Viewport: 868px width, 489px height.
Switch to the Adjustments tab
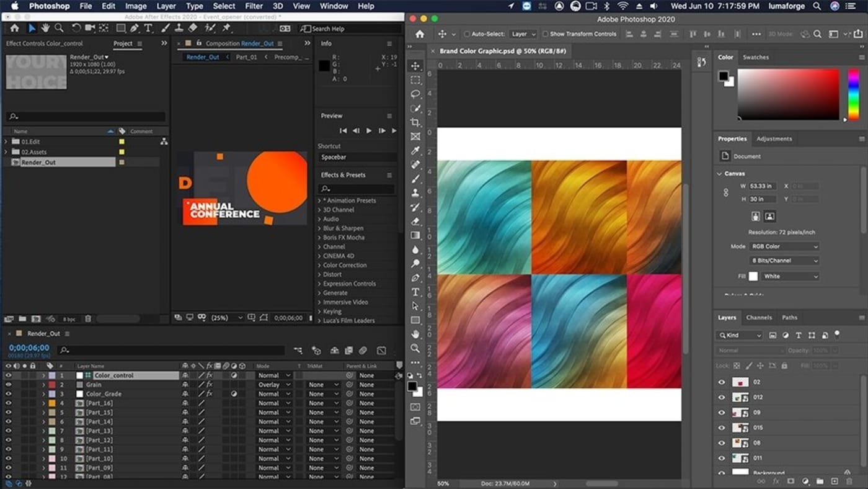tap(774, 138)
